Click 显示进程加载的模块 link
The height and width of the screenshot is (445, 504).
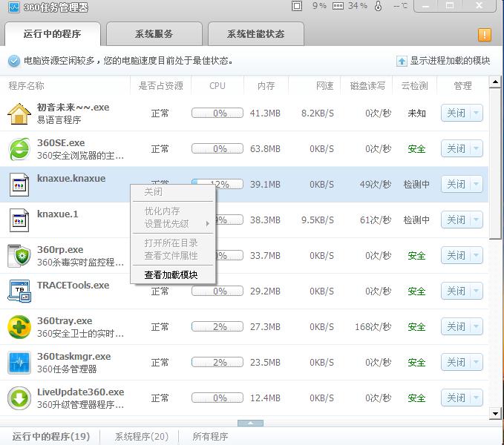pyautogui.click(x=450, y=61)
